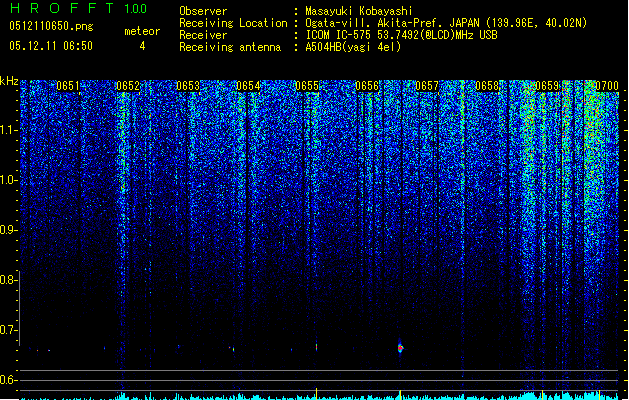Click the 0653 time marker
The image size is (629, 400).
point(188,86)
